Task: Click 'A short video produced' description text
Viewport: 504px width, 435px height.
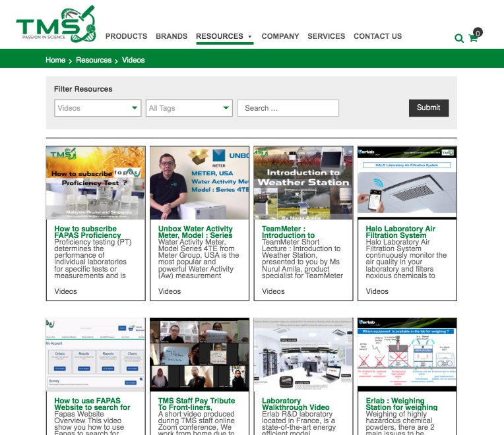Action: tap(197, 422)
